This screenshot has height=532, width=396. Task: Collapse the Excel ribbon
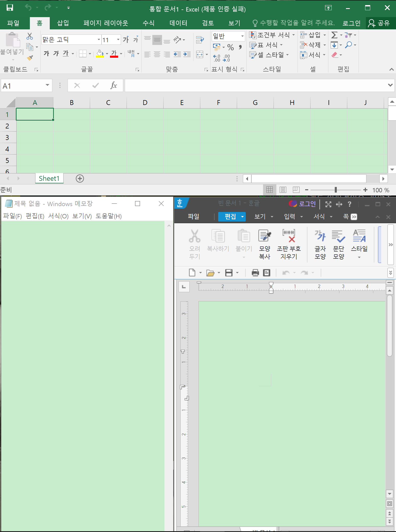391,69
